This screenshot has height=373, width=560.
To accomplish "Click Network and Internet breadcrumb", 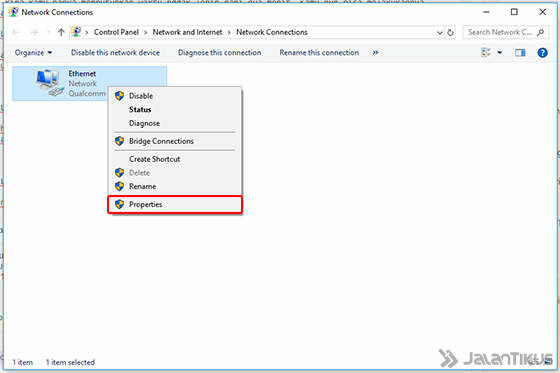I will coord(187,32).
